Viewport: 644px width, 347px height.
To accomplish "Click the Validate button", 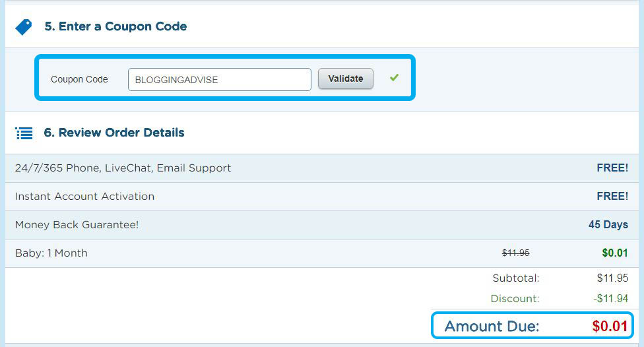I will (345, 79).
